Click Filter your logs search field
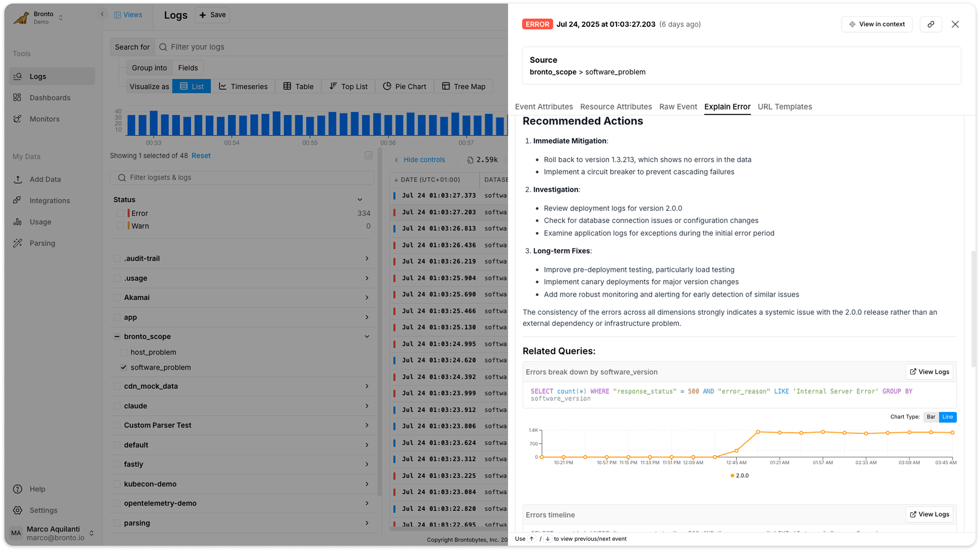The image size is (980, 551). [x=331, y=47]
